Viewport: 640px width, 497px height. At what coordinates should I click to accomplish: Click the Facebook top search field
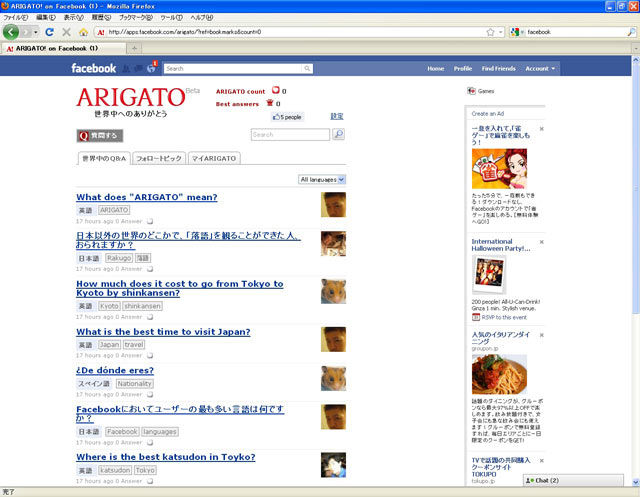pos(233,69)
